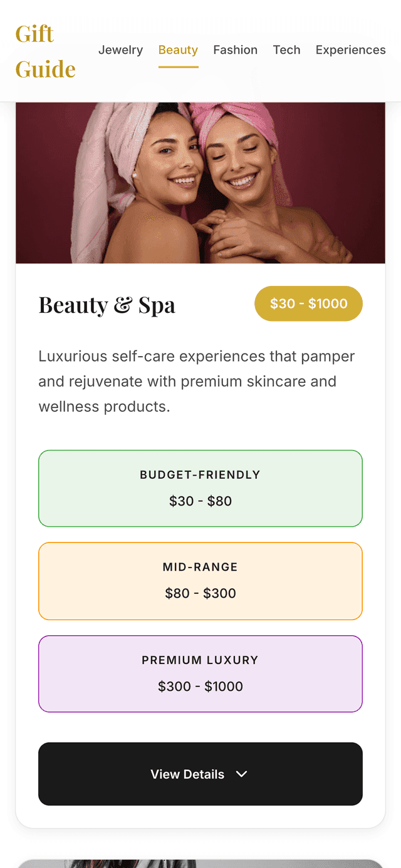401x868 pixels.
Task: Open the Jewelry tab
Action: tap(120, 50)
